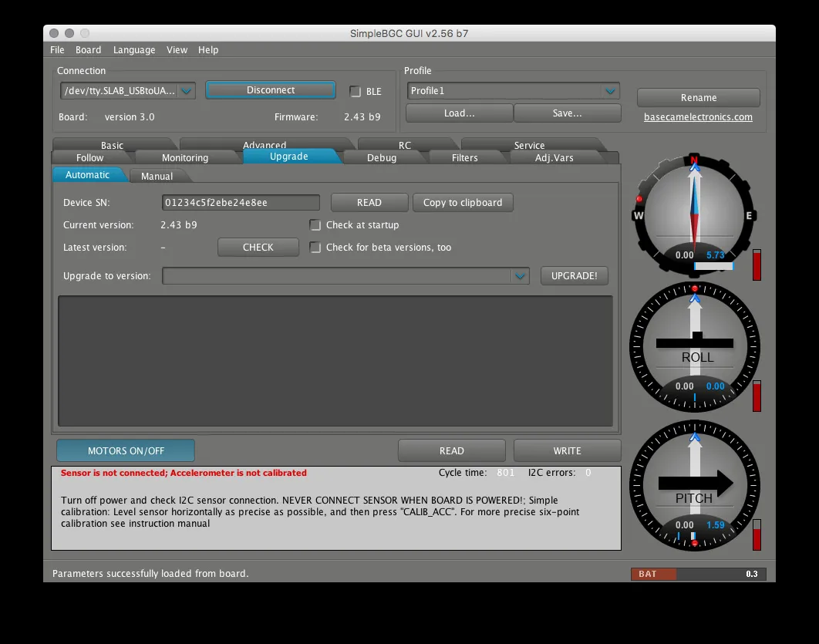Click red level bar beside PITCH gauge
The width and height of the screenshot is (819, 644).
[x=757, y=534]
